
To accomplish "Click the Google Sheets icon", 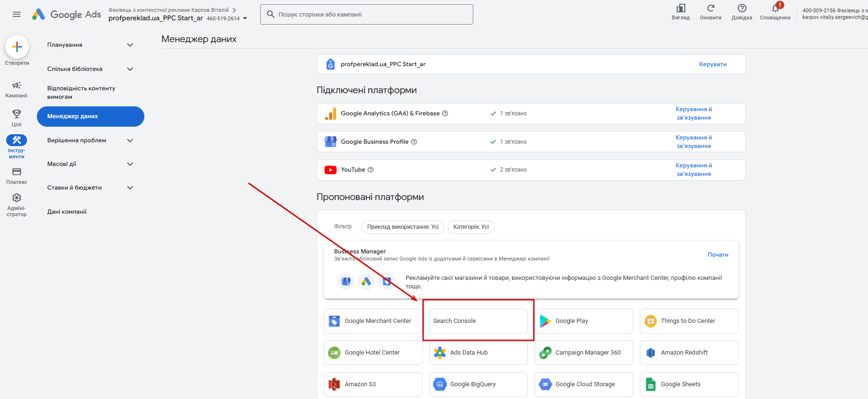I will (x=651, y=384).
